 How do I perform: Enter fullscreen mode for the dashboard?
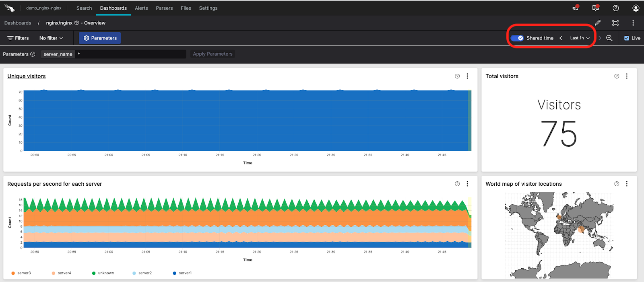[615, 23]
